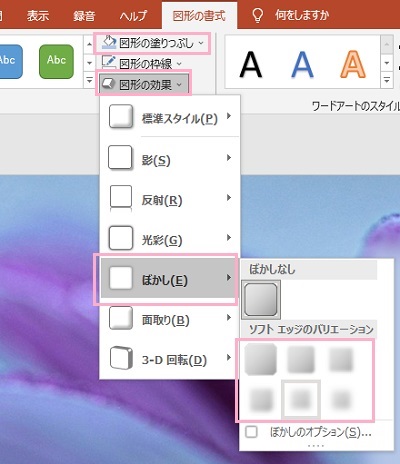Screen dimensions: 400x464
Task: Choose the last soft edge variation in bottom row
Action: click(x=341, y=399)
